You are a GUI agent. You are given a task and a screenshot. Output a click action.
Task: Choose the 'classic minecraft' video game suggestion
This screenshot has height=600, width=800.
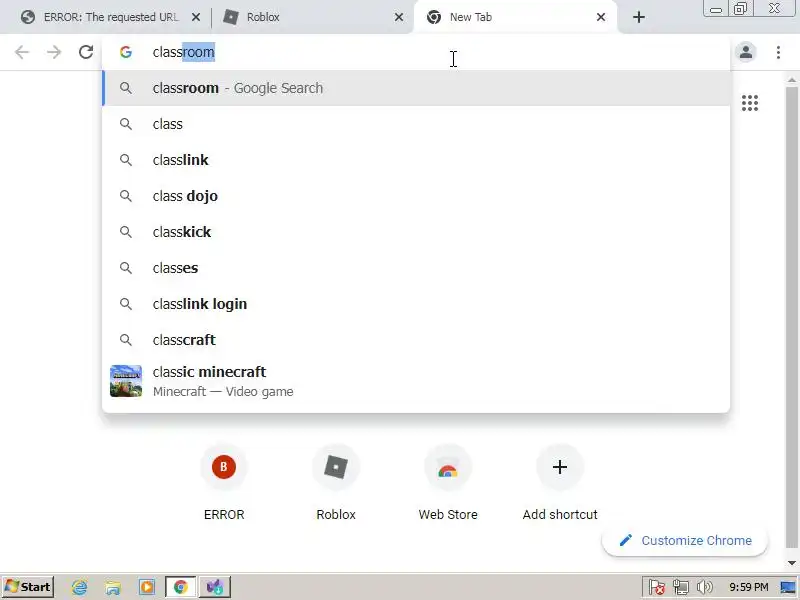pyautogui.click(x=416, y=381)
